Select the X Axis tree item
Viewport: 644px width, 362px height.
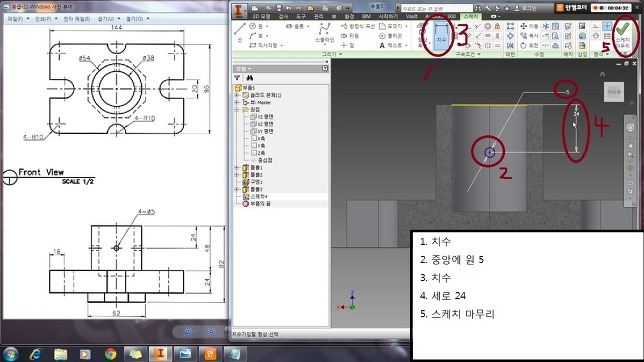point(258,138)
